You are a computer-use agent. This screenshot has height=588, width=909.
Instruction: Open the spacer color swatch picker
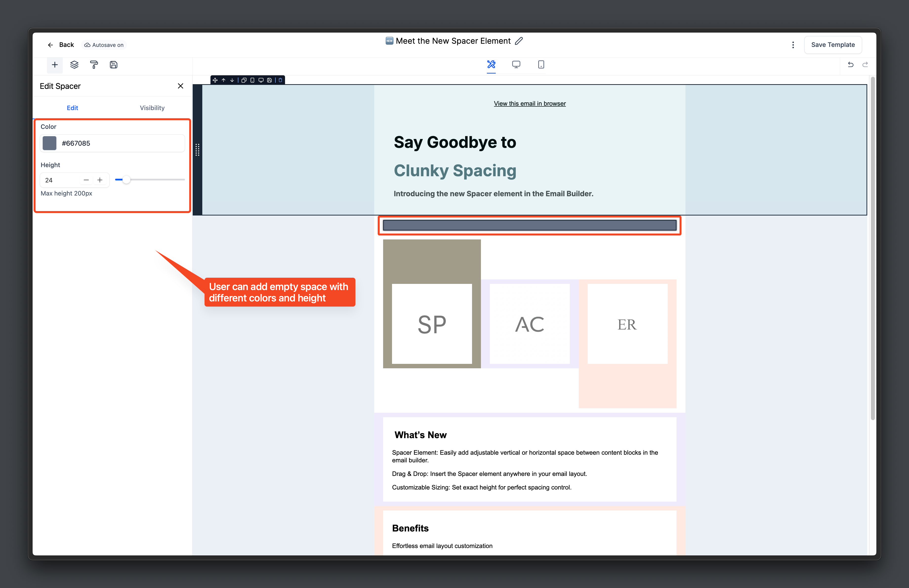(49, 143)
